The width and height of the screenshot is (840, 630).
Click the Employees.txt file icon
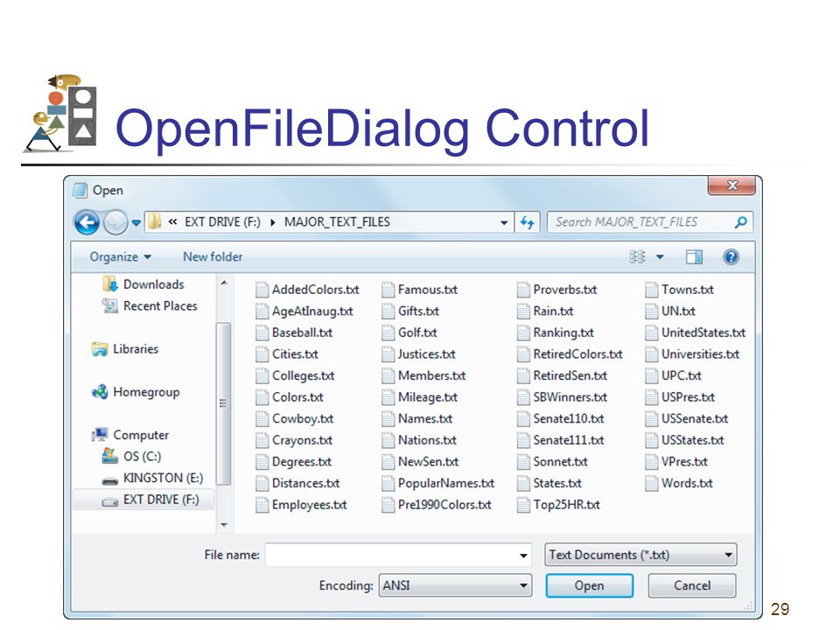(x=262, y=505)
